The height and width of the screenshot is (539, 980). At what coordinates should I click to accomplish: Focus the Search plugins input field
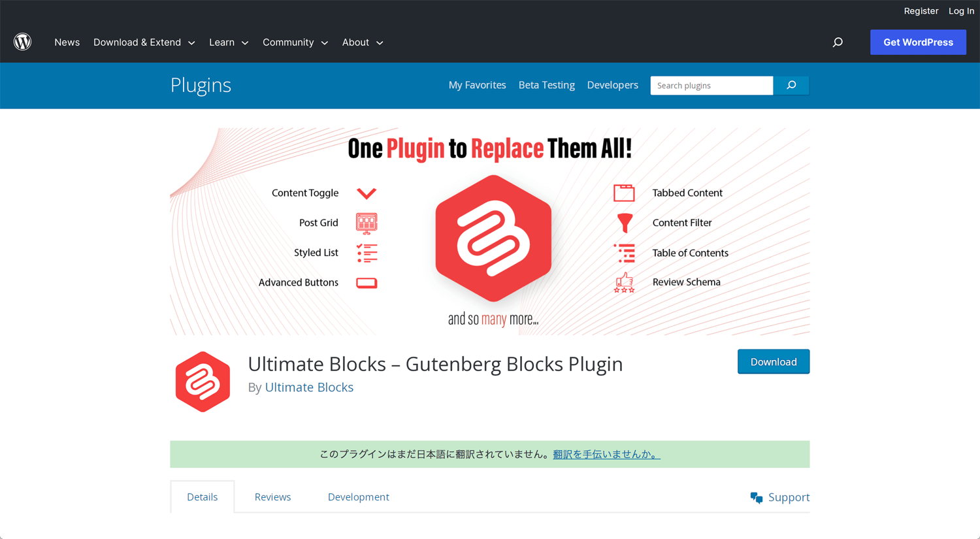click(711, 86)
